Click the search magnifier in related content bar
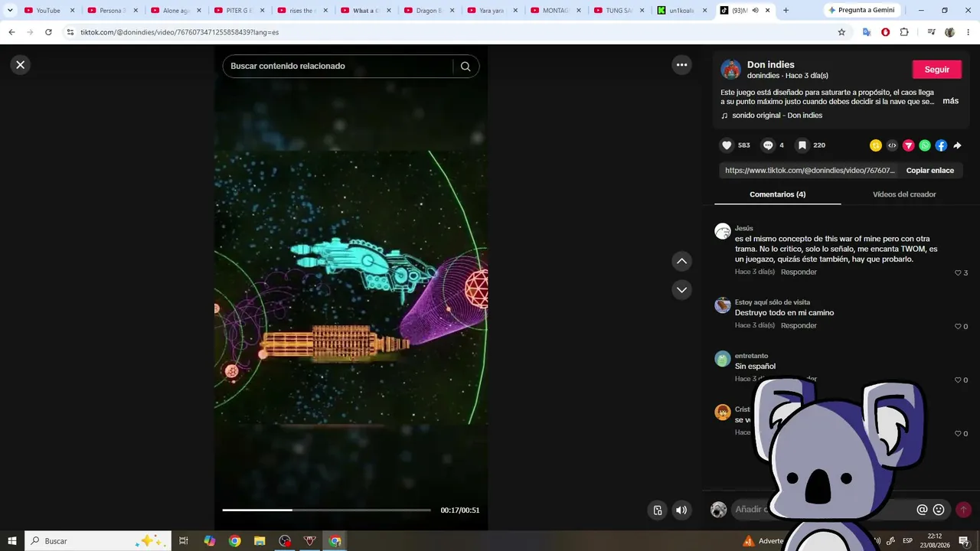 click(x=465, y=67)
